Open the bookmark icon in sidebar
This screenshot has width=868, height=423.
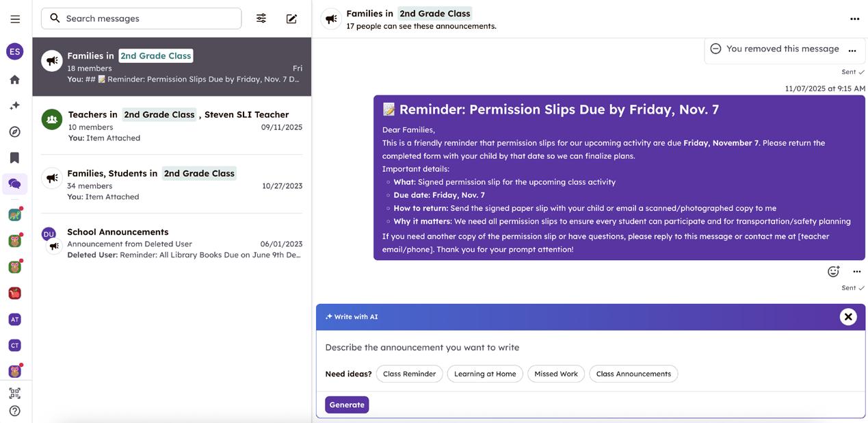tap(15, 158)
